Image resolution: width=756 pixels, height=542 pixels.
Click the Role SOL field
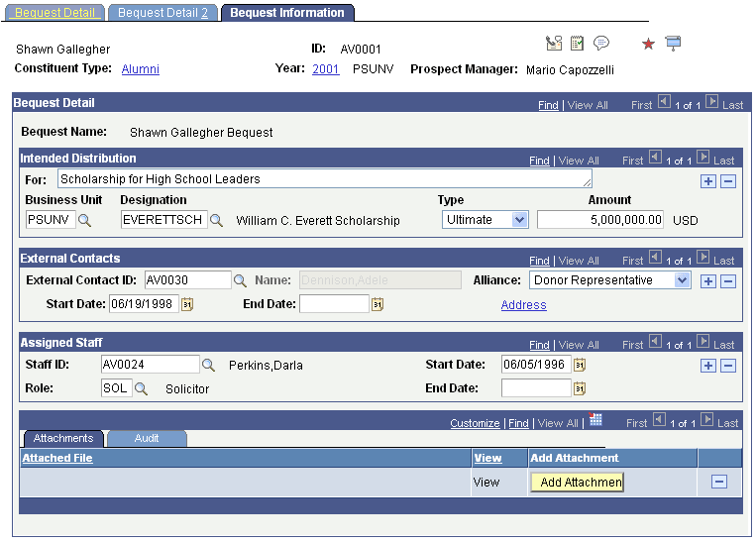pos(117,387)
